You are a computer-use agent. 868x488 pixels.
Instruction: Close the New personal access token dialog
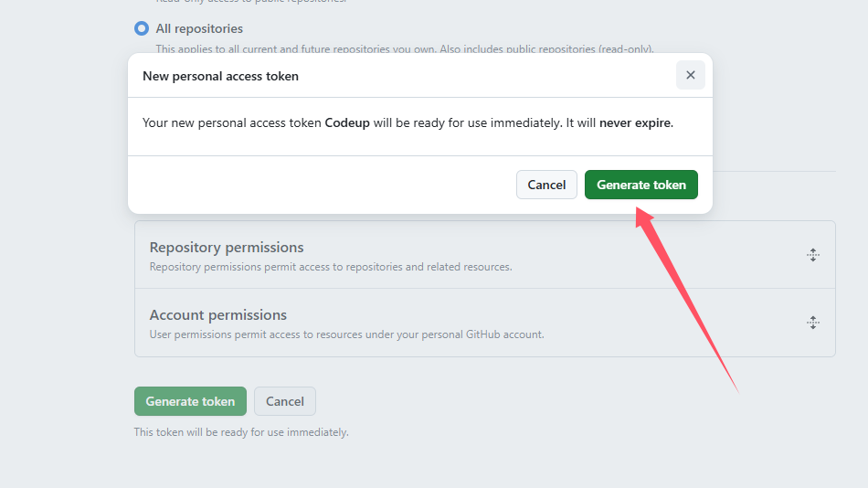691,75
